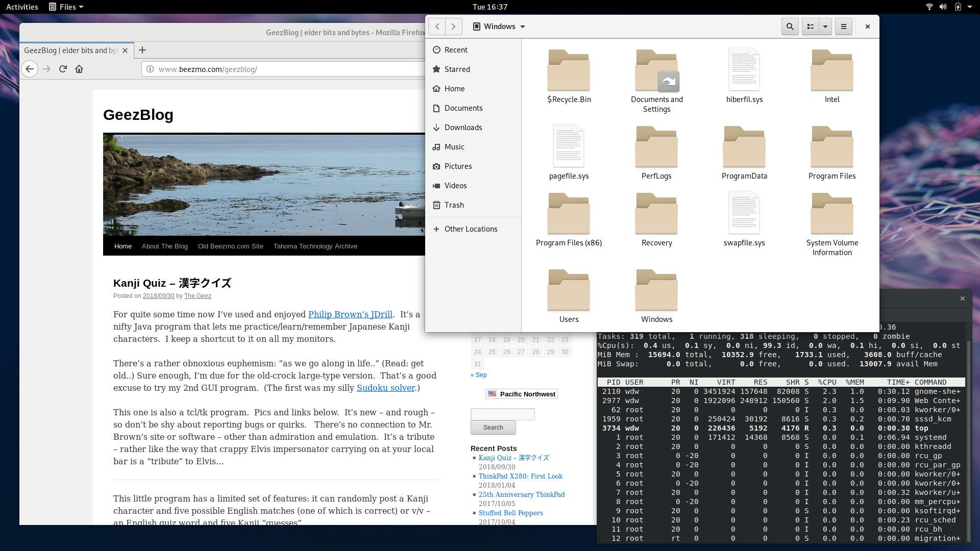This screenshot has width=980, height=551.
Task: Open Starred in the Files sidebar
Action: pyautogui.click(x=473, y=69)
